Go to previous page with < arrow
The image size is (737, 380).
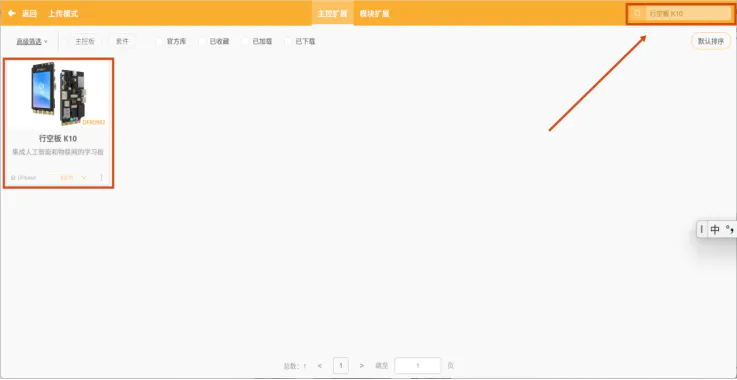(320, 365)
